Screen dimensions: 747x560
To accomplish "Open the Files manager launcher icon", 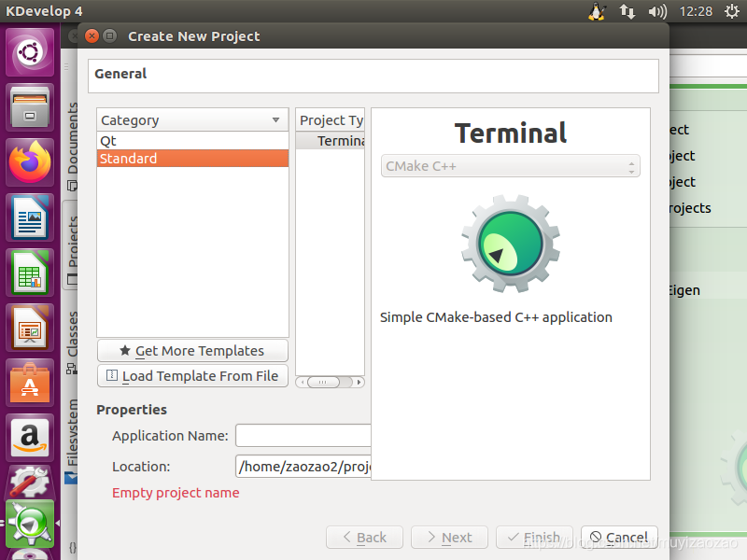I will click(30, 107).
